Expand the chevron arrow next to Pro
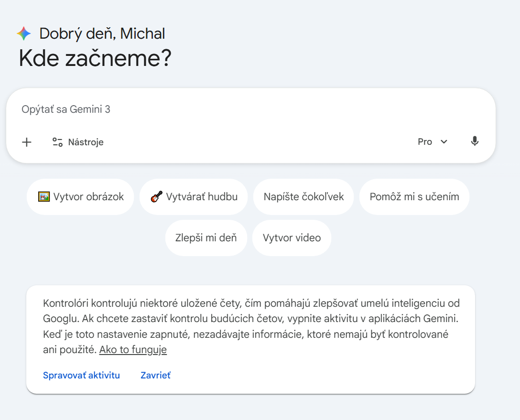This screenshot has width=520, height=420. [444, 142]
